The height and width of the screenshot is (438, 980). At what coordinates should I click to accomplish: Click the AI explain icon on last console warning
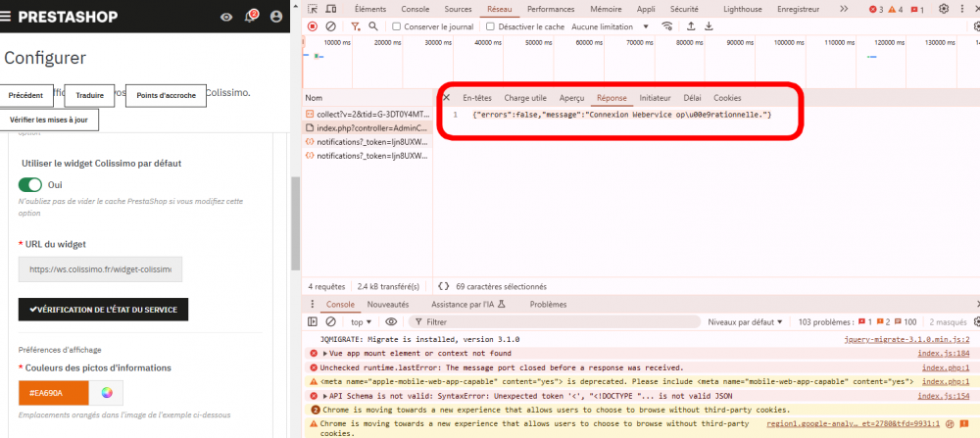pyautogui.click(x=949, y=423)
